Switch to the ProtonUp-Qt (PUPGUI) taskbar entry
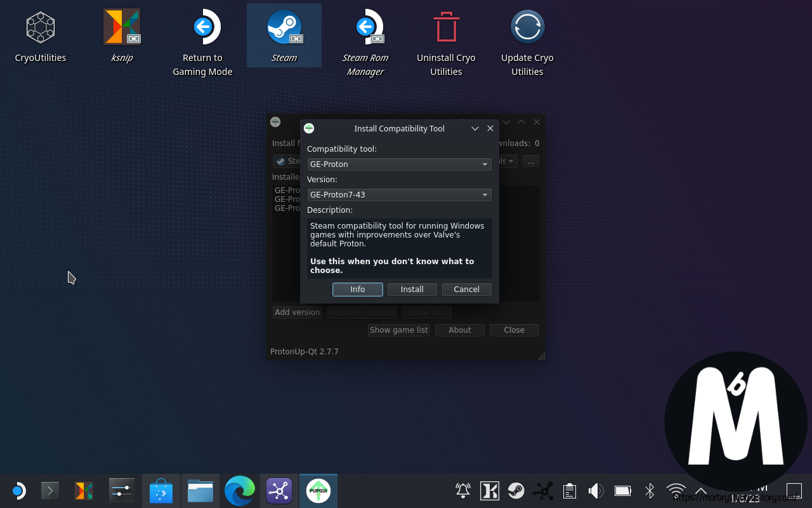 (318, 491)
